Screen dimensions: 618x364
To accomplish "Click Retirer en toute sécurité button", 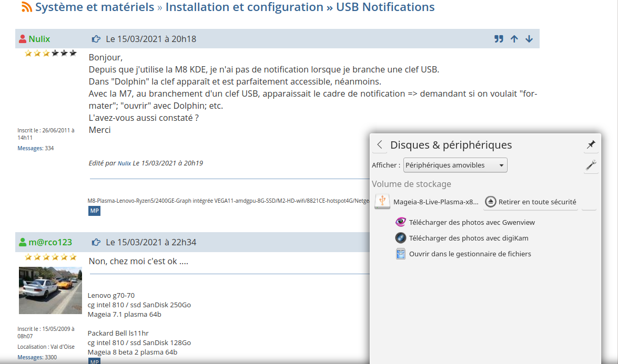I will click(531, 202).
